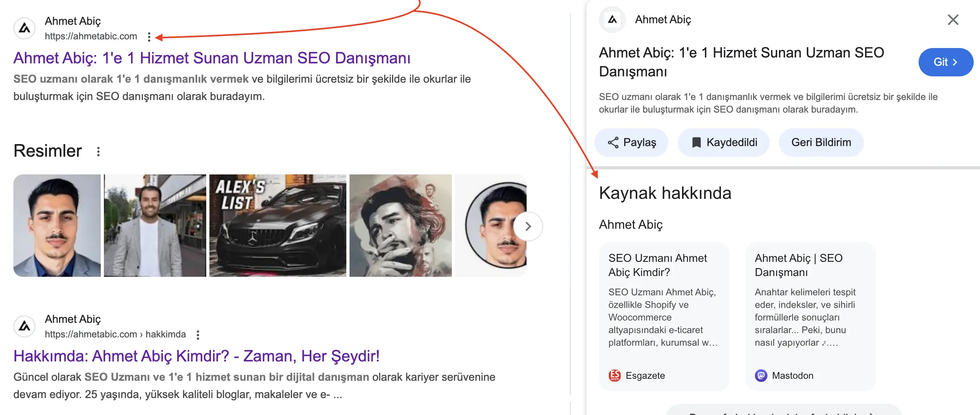Click Esgazete source label

coord(645,376)
